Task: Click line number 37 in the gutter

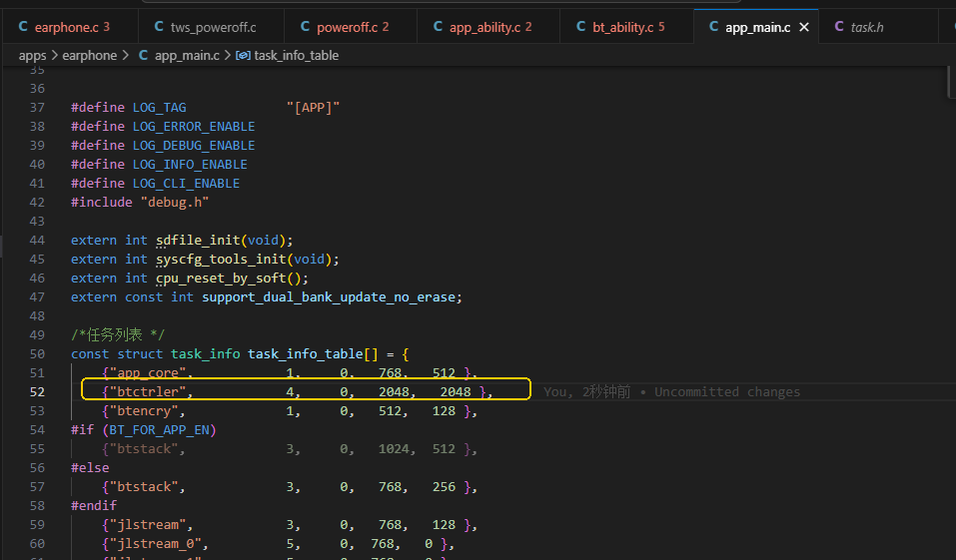Action: tap(37, 107)
